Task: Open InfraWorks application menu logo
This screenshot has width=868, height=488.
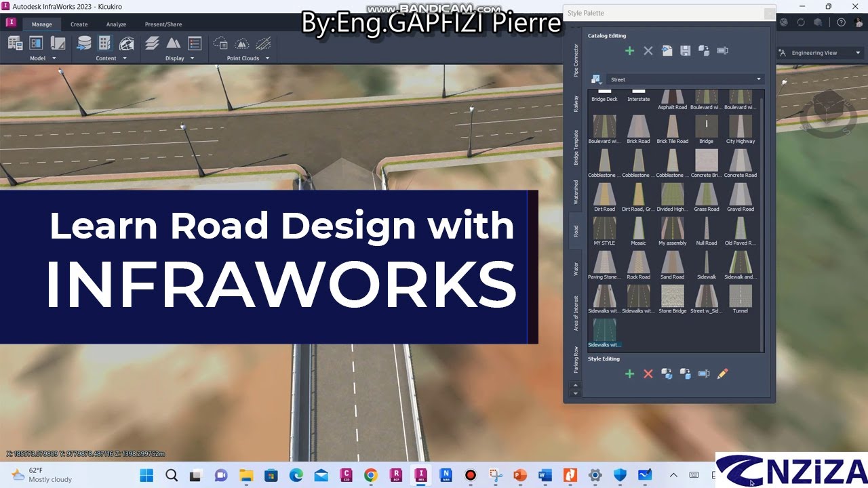Action: click(11, 22)
